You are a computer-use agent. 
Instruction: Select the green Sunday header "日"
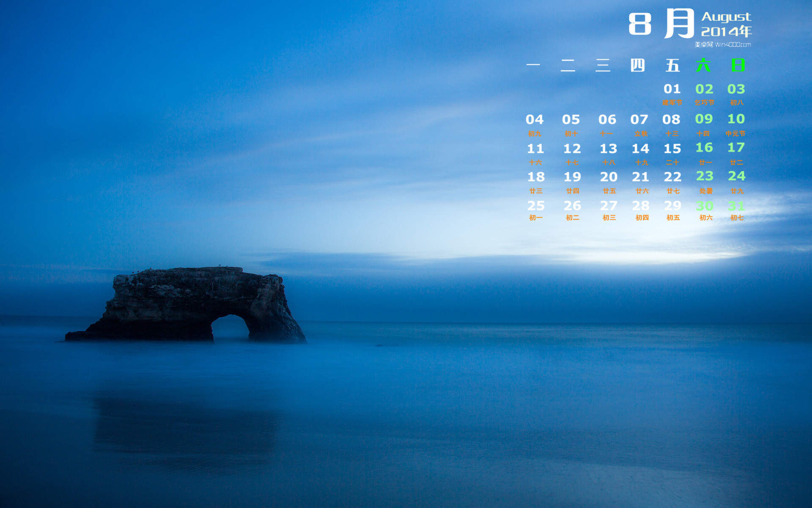[738, 65]
